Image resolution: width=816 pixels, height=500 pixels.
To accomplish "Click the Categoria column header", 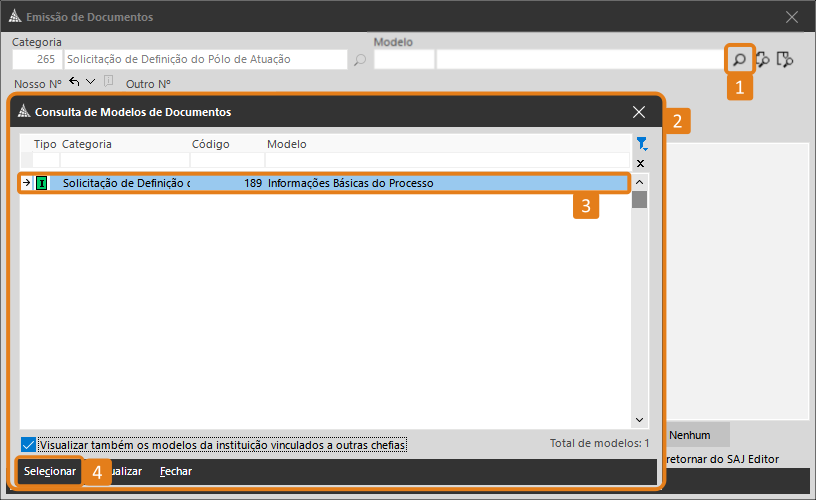I will coord(87,144).
